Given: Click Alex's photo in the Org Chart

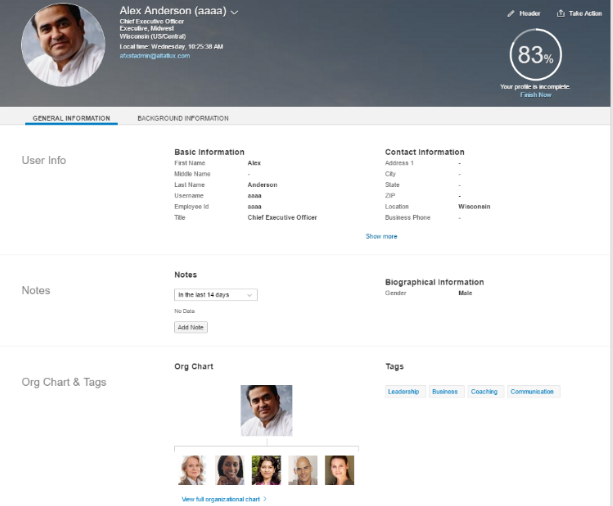Looking at the screenshot, I should (266, 410).
